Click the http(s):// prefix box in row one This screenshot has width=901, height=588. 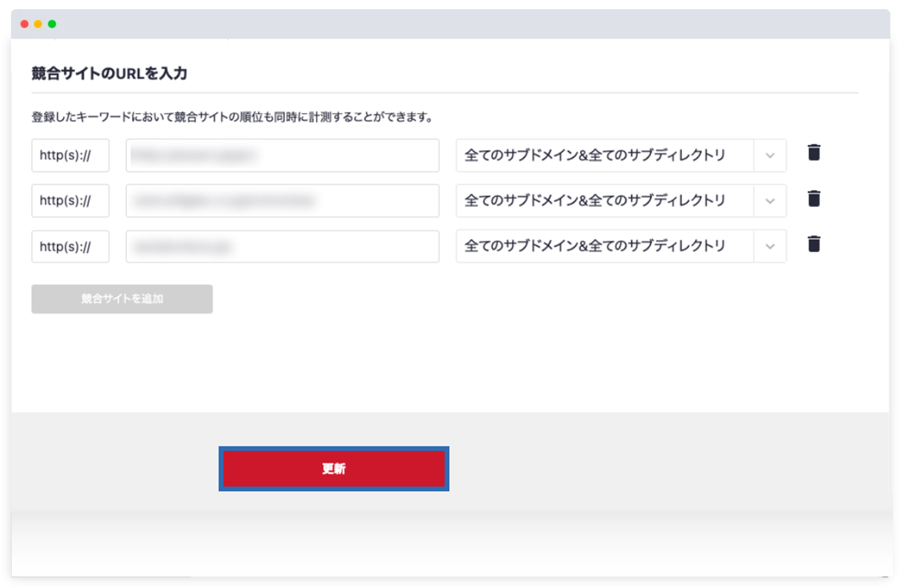[70, 156]
